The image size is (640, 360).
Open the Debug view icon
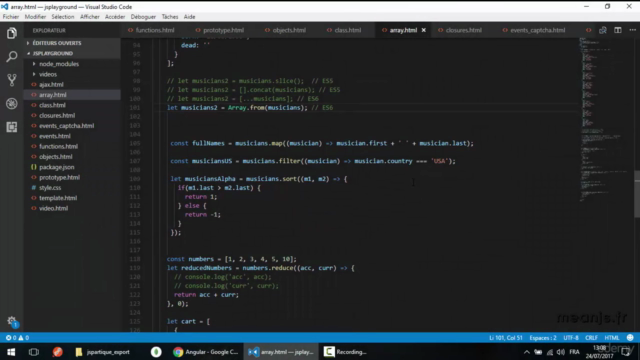tap(11, 103)
